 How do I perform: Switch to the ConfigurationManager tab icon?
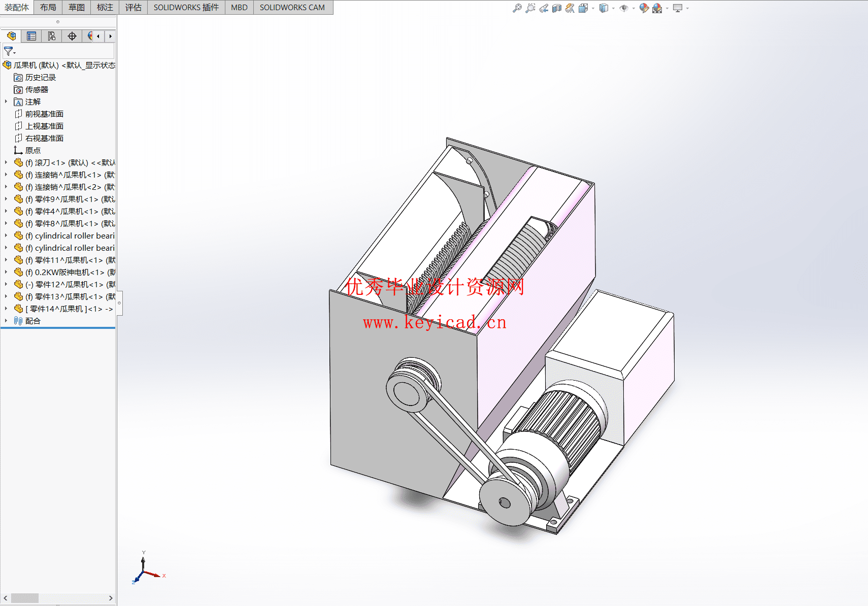click(x=52, y=36)
